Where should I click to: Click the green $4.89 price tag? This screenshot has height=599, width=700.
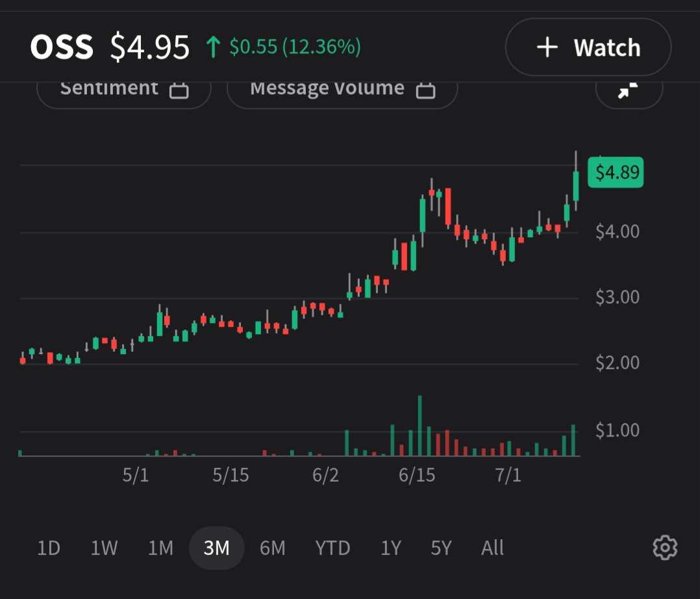pyautogui.click(x=616, y=172)
